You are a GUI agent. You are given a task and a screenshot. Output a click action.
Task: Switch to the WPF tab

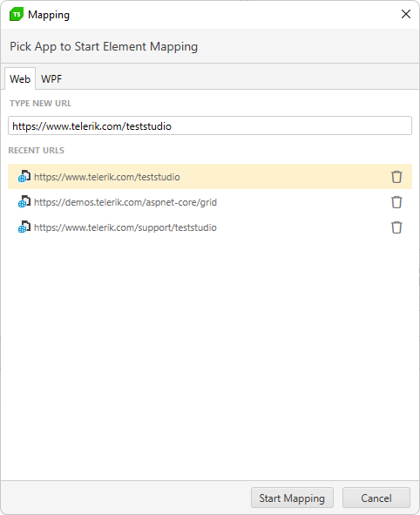(51, 78)
